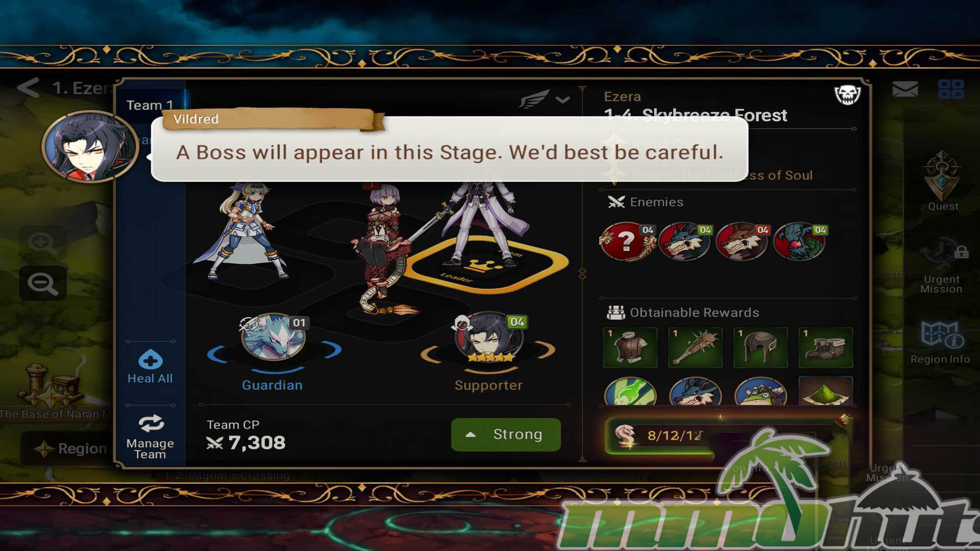The height and width of the screenshot is (551, 980).
Task: Open the Region Info menu item
Action: click(x=940, y=342)
